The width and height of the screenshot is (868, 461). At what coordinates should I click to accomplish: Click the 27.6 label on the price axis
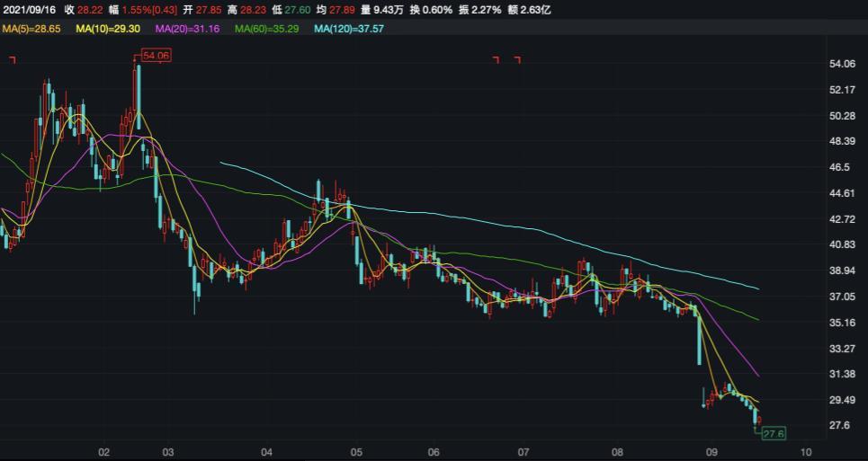[x=838, y=426]
